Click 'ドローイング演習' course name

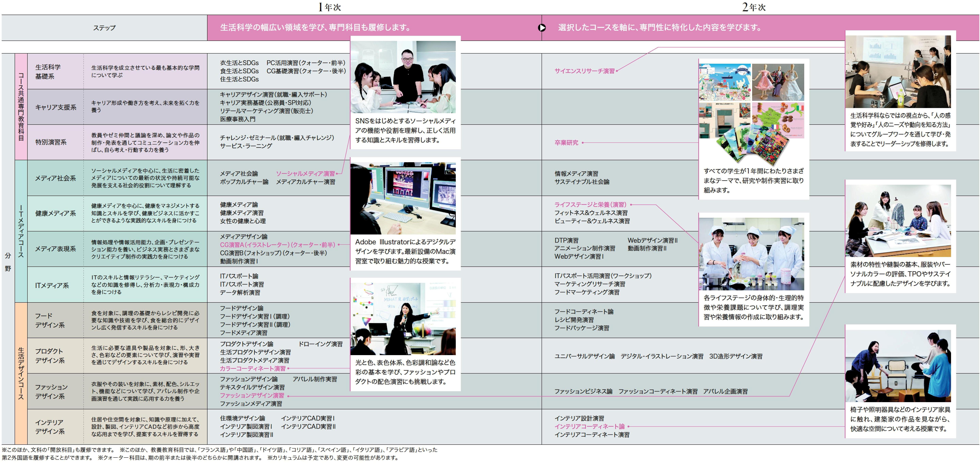pos(320,344)
